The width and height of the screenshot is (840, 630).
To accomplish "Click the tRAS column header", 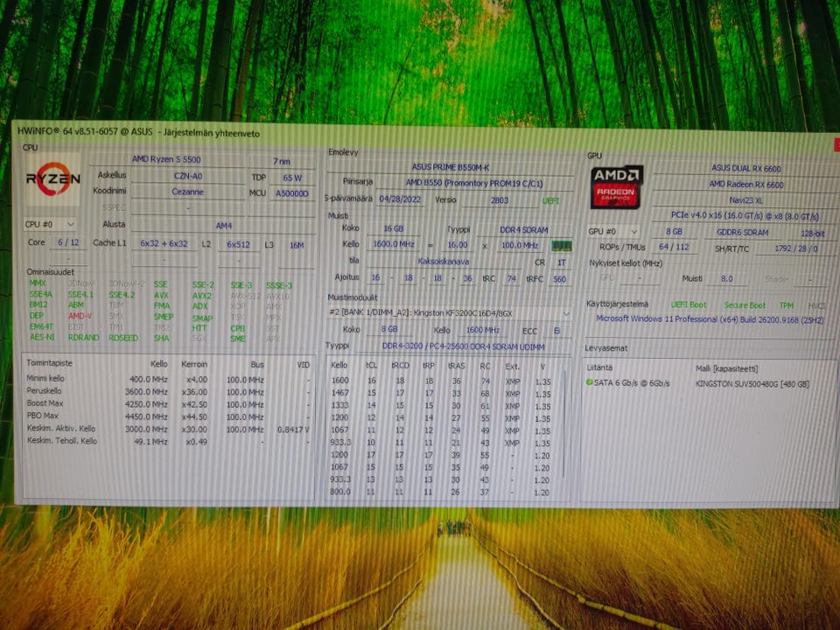I will (456, 366).
